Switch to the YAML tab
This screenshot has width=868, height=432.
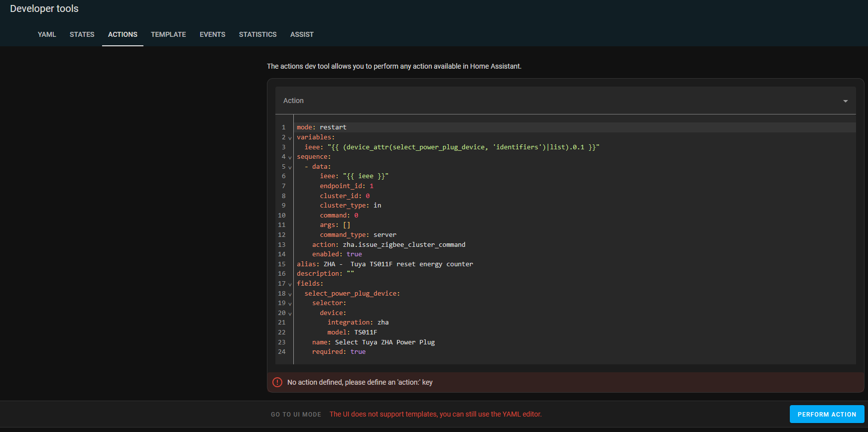[x=47, y=34]
